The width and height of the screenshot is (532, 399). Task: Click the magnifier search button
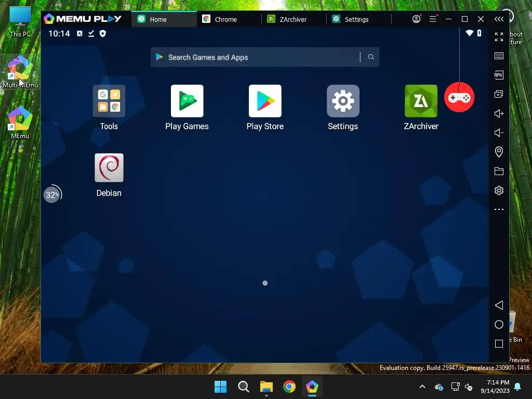pyautogui.click(x=371, y=57)
